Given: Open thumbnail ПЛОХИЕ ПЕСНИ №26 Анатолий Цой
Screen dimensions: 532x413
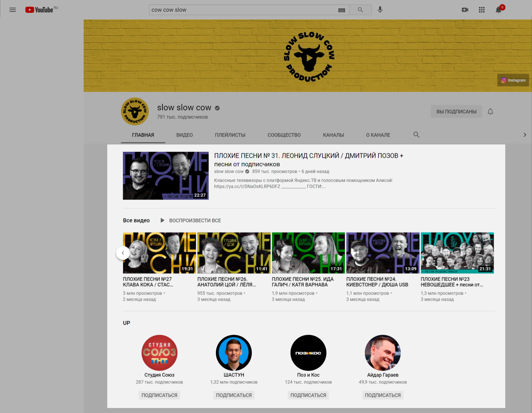Looking at the screenshot, I should 234,253.
